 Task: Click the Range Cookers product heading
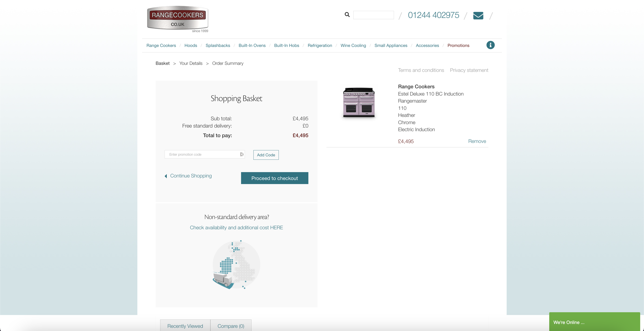point(416,87)
